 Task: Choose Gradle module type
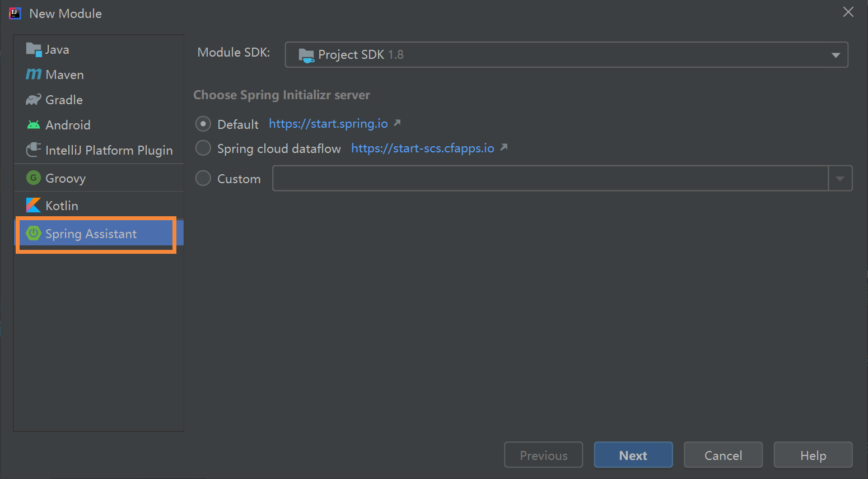(x=99, y=100)
